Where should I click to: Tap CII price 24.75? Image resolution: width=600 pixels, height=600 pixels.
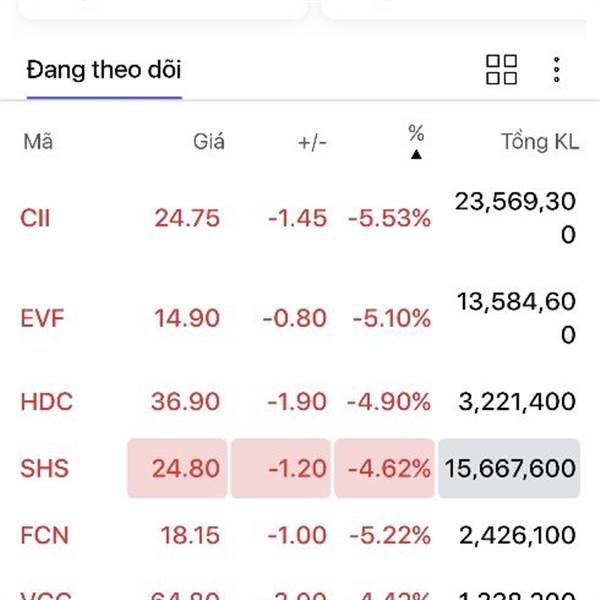point(187,218)
